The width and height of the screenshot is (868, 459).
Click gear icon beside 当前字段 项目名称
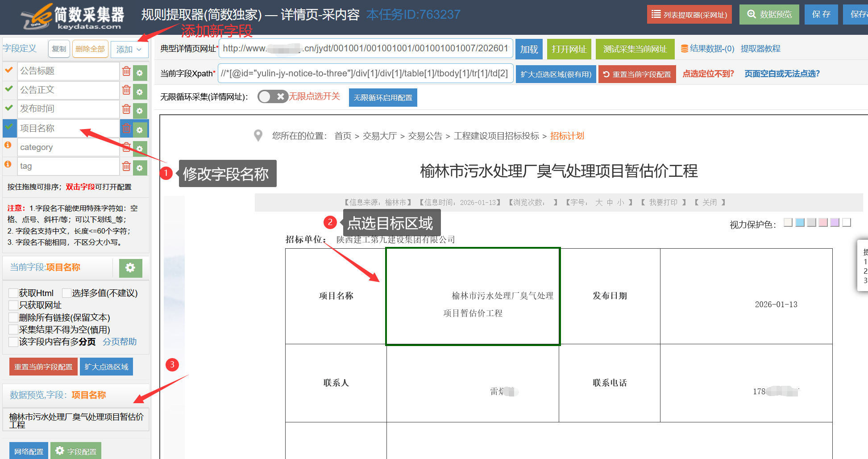(x=130, y=268)
